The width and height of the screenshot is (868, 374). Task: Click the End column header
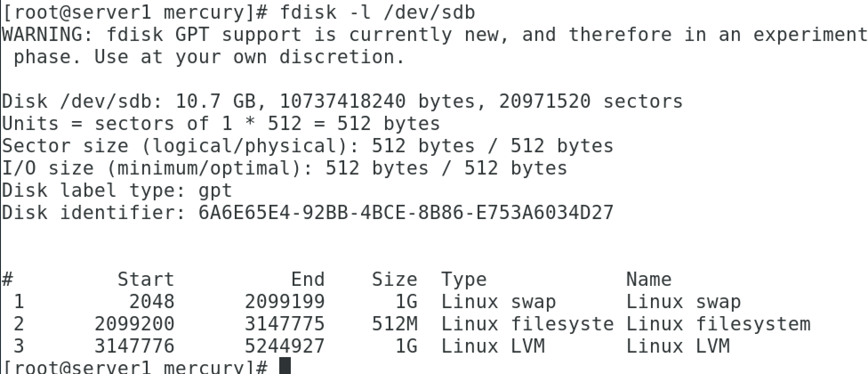coord(308,279)
